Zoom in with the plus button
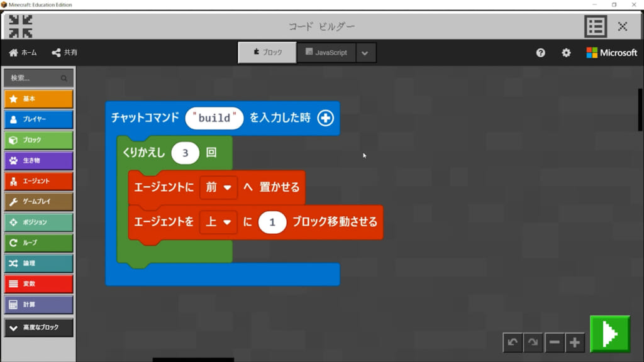 pyautogui.click(x=575, y=343)
